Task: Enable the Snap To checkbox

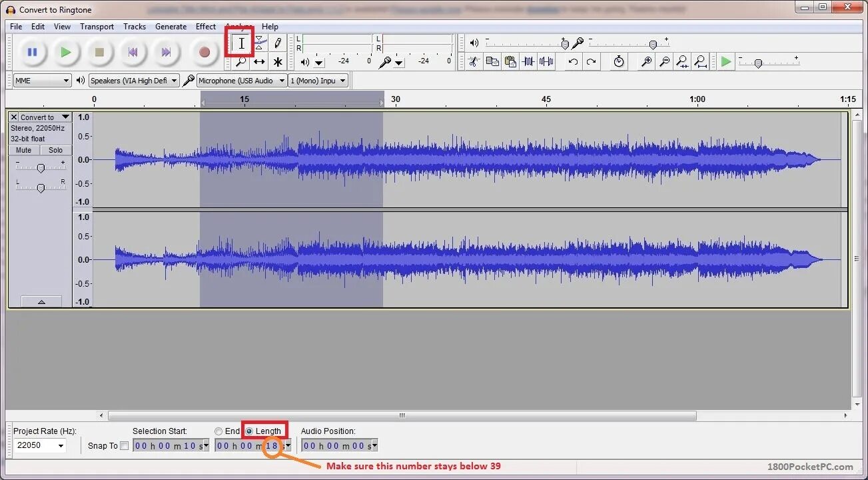Action: 124,446
